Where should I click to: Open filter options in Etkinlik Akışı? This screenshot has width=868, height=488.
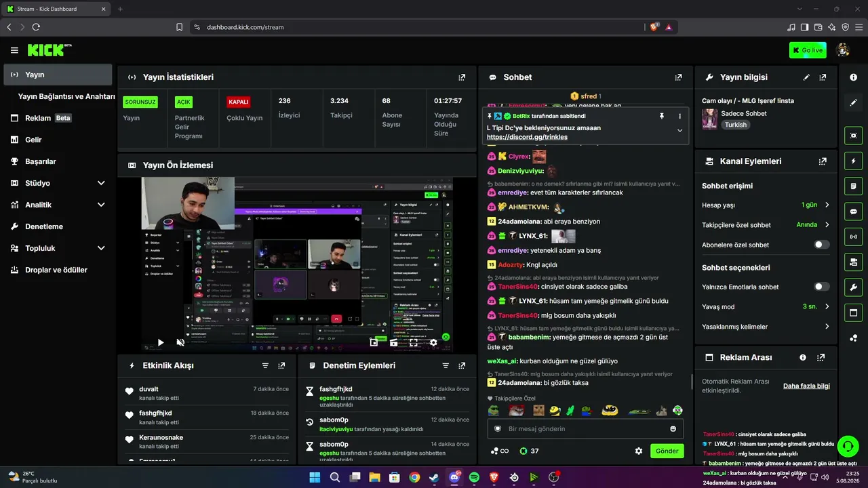point(265,365)
